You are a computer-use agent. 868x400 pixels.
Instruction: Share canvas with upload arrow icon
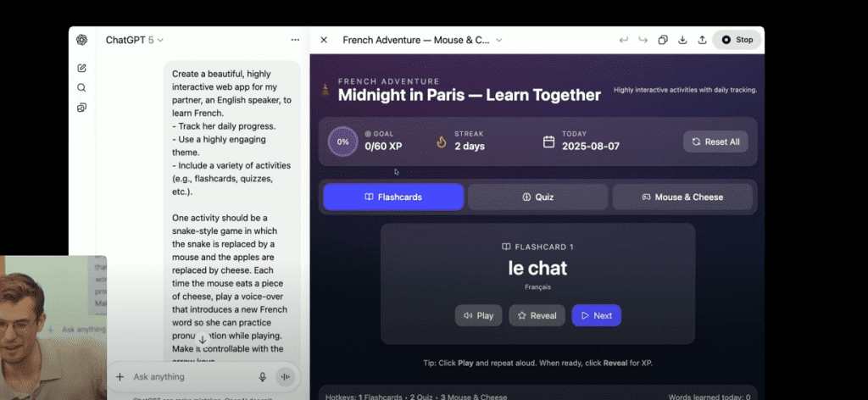tap(702, 40)
